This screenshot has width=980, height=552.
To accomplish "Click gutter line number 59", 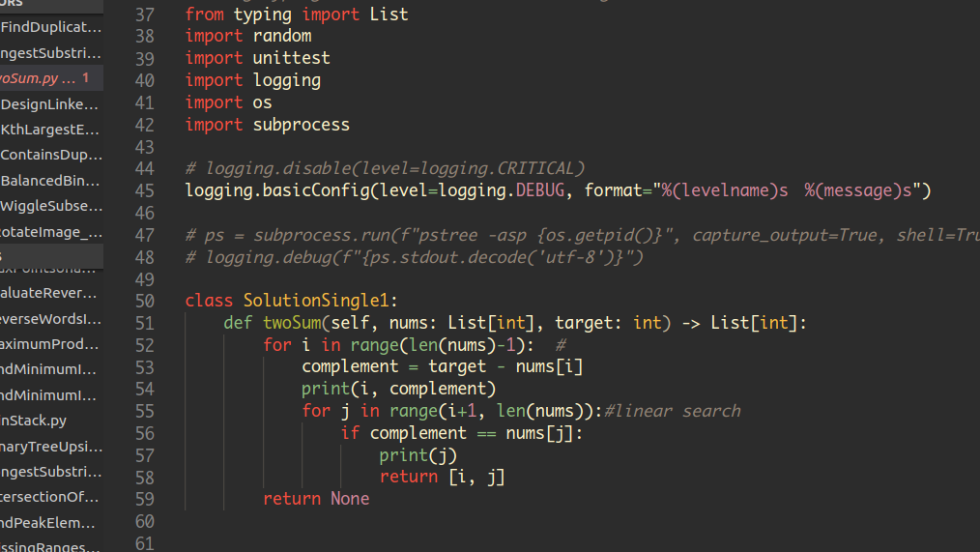I will coord(145,500).
